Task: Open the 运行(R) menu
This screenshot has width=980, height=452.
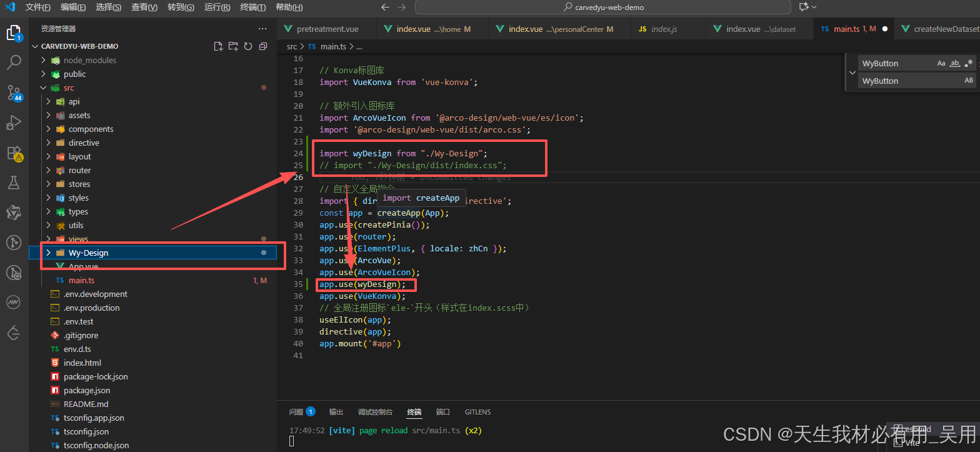Action: 217,8
